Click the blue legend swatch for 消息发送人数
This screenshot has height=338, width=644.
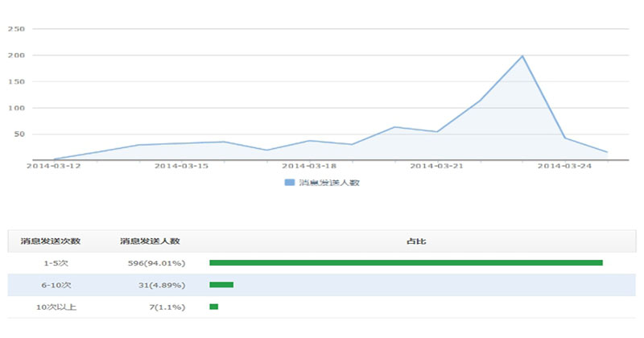(290, 183)
